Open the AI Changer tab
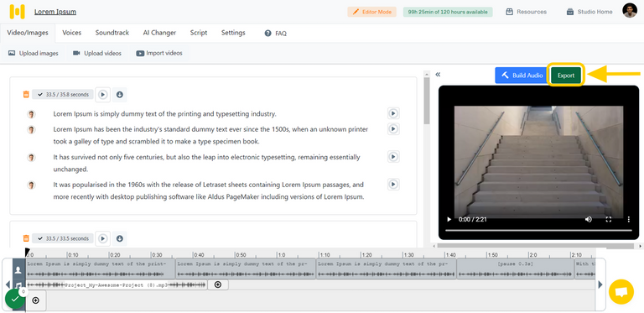The image size is (644, 313). [x=160, y=33]
